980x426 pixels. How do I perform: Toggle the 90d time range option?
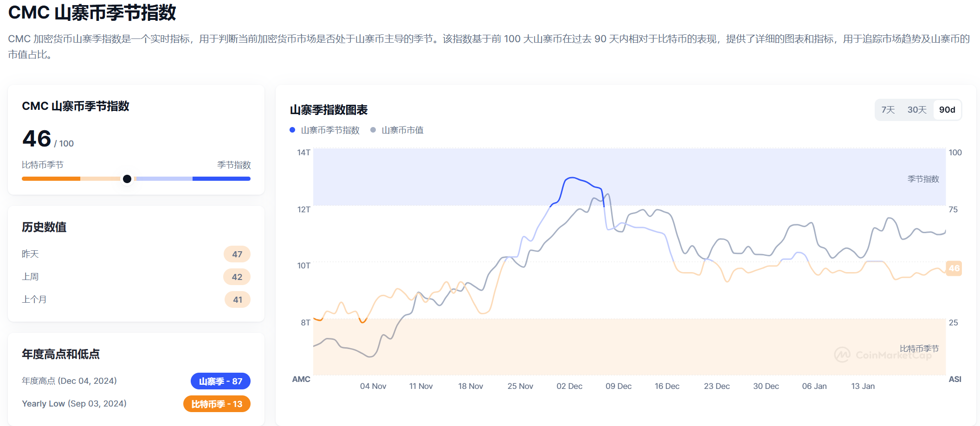(x=947, y=110)
